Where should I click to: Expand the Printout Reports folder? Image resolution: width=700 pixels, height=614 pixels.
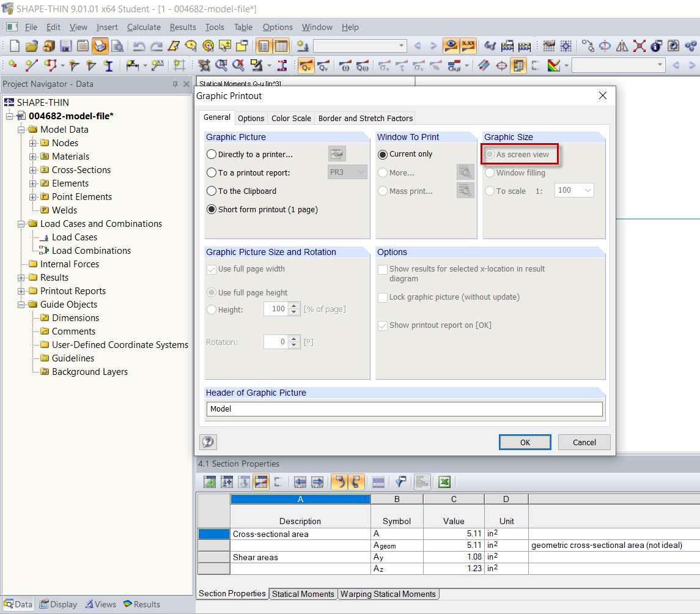pyautogui.click(x=21, y=291)
